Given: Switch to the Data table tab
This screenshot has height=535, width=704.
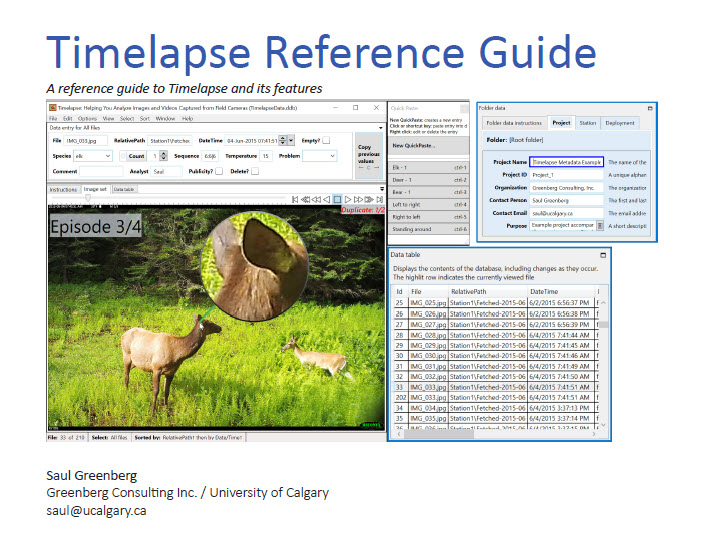Looking at the screenshot, I should tap(124, 189).
